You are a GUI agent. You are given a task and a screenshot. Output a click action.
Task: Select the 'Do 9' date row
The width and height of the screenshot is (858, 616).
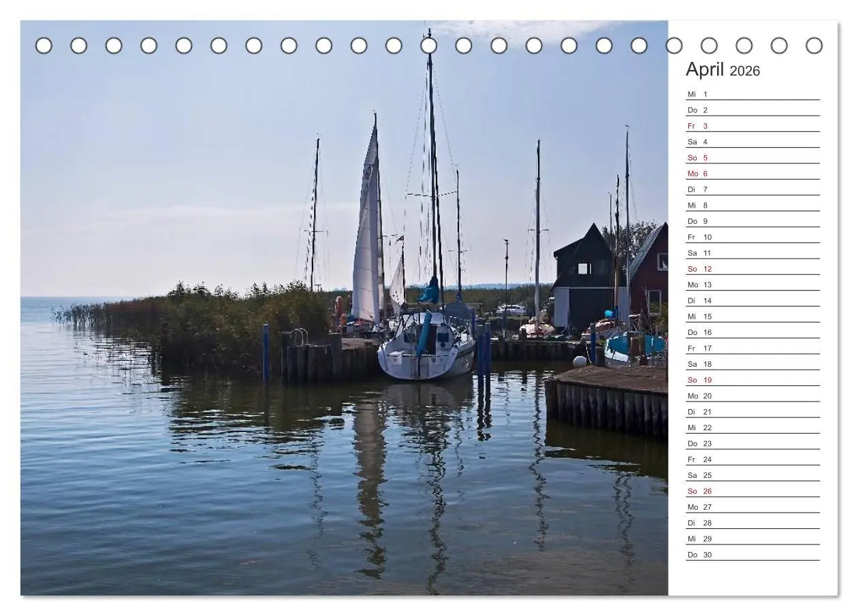[752, 221]
